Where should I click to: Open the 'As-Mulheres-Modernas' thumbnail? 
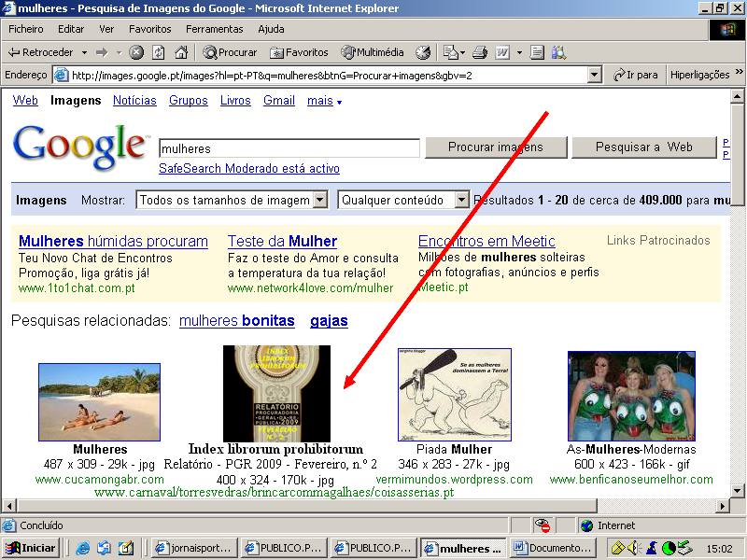632,396
